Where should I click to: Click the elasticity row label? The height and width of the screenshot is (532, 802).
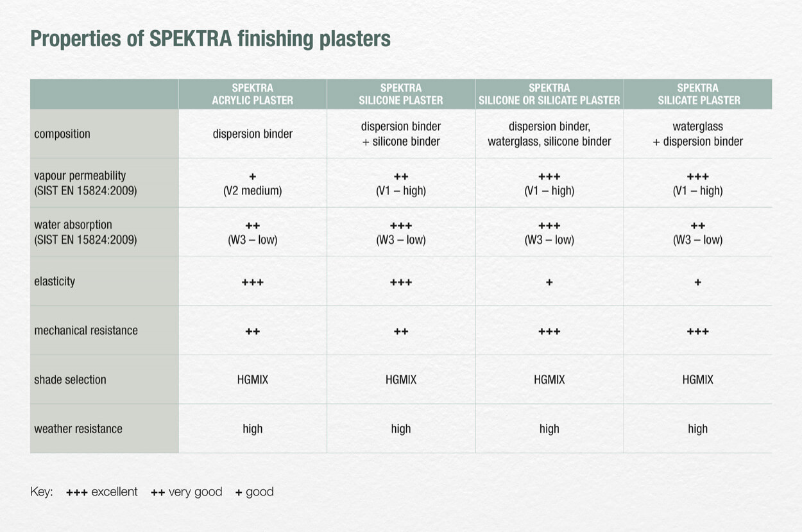click(55, 282)
